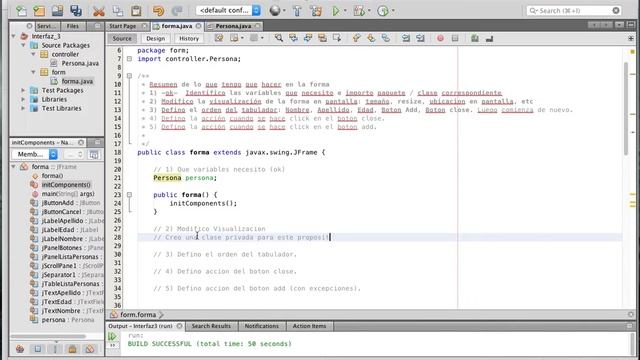Click the Last Edit icon at the editor toolbar's left end
Image resolution: width=640 pixels, height=360 pixels.
[x=219, y=38]
